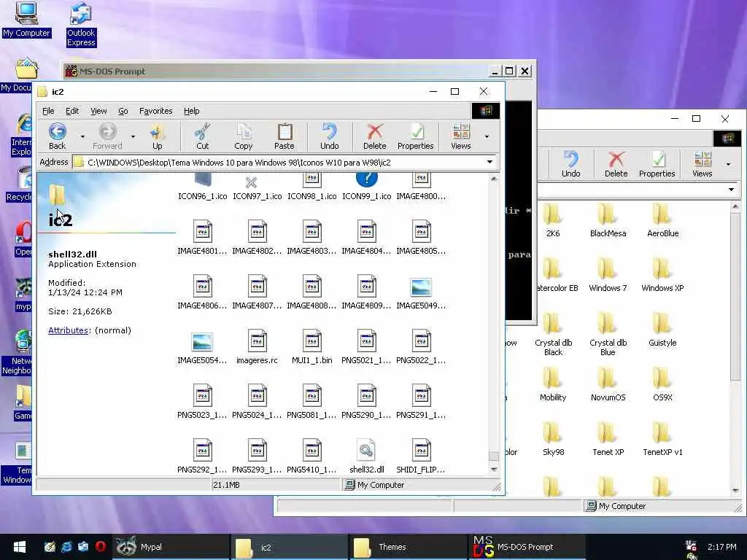This screenshot has width=747, height=560.
Task: Switch to Mypal in the taskbar
Action: pyautogui.click(x=172, y=547)
